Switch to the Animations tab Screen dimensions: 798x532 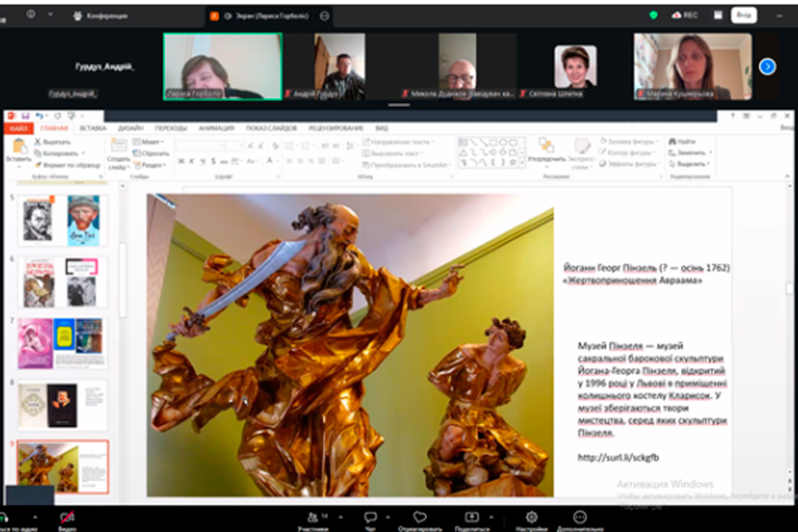point(216,129)
